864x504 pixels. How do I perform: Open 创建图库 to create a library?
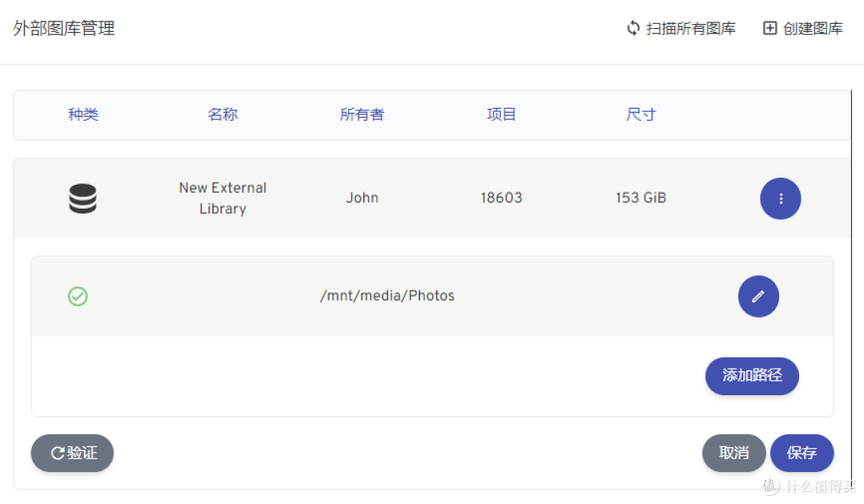[x=802, y=29]
